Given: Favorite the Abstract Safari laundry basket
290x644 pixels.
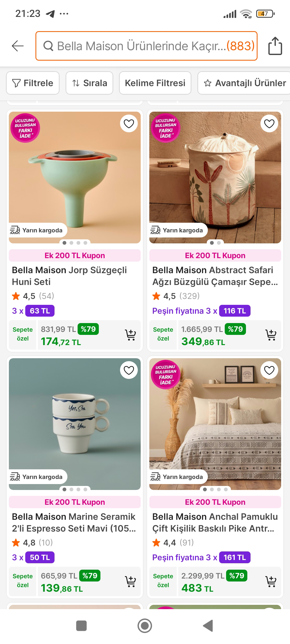Looking at the screenshot, I should tap(269, 123).
